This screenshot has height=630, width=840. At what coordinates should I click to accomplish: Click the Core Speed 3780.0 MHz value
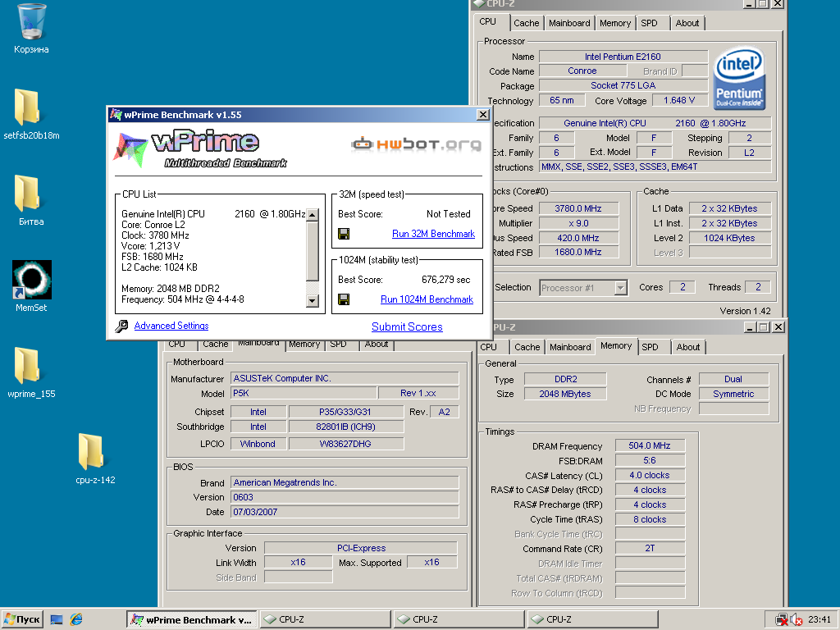click(x=578, y=208)
